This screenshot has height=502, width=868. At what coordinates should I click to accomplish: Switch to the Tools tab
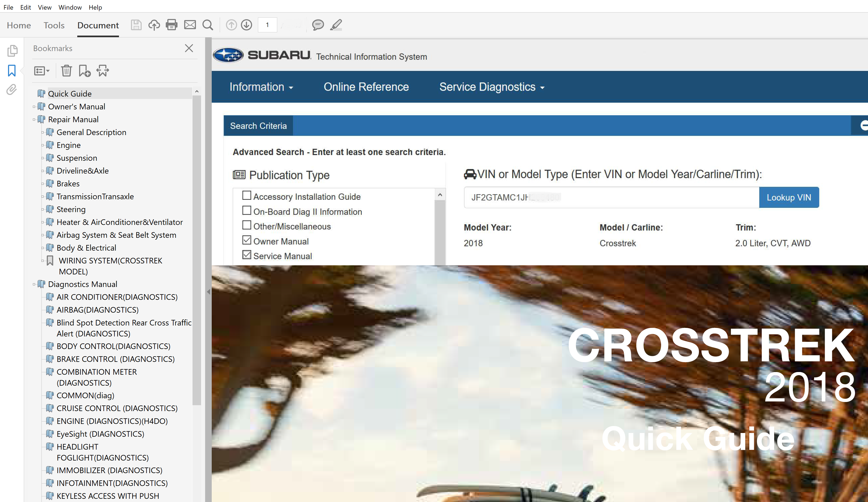coord(54,25)
